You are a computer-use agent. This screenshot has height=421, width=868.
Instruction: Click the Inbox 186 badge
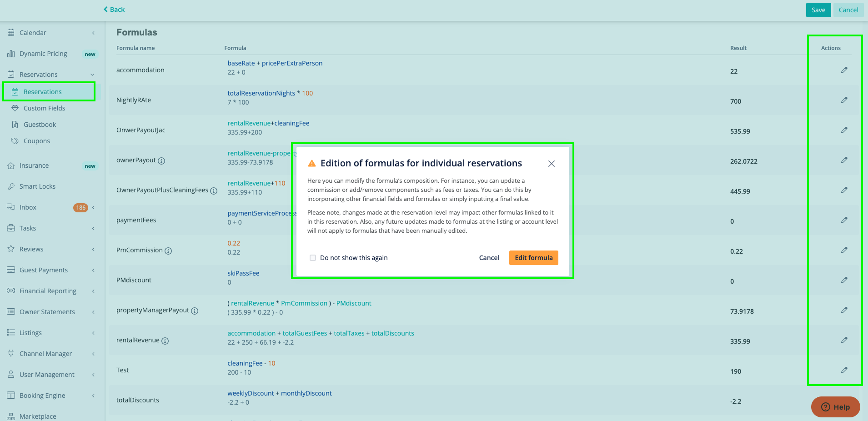(80, 208)
